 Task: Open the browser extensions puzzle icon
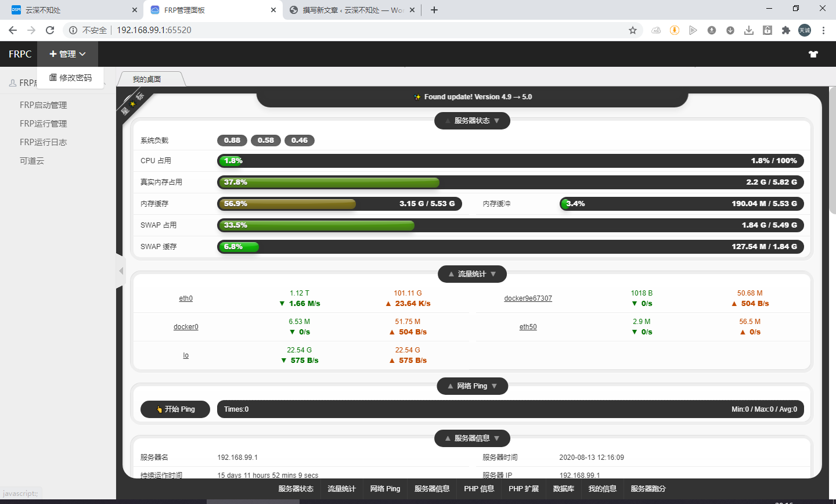coord(786,30)
